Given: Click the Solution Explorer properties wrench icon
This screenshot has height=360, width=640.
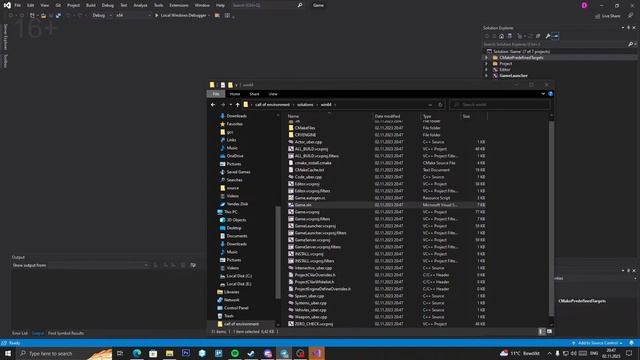Looking at the screenshot, I should [548, 36].
